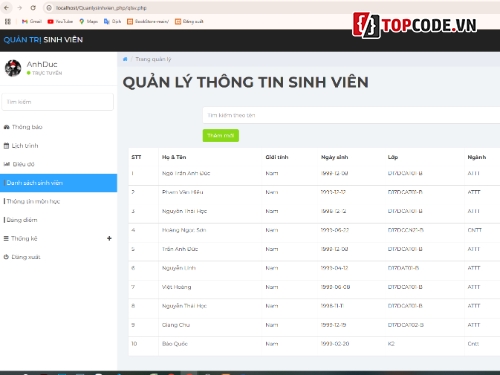Click the browser forward arrow

pos(20,8)
